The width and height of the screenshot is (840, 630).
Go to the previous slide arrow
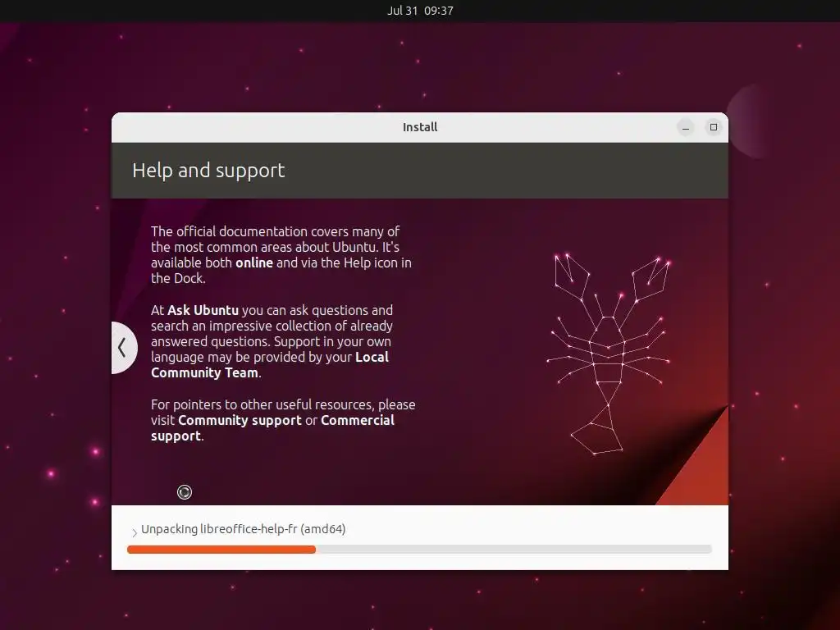pyautogui.click(x=124, y=348)
